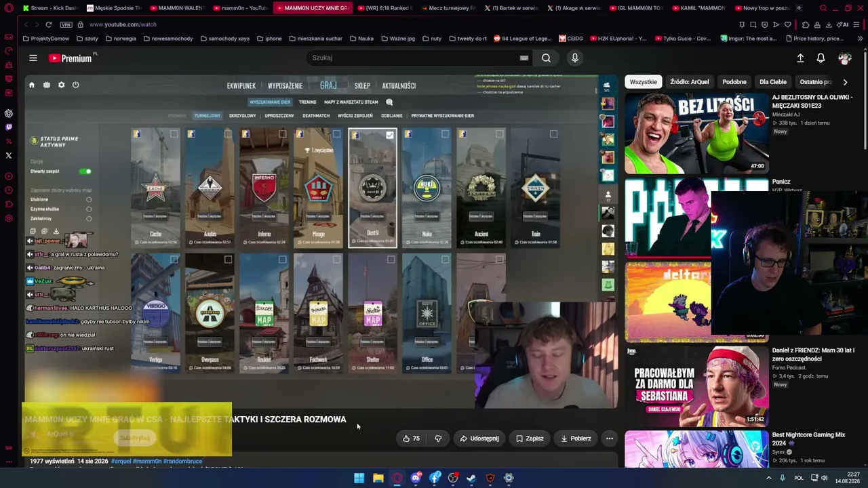Open Discord from the taskbar
The height and width of the screenshot is (488, 868).
click(x=416, y=478)
